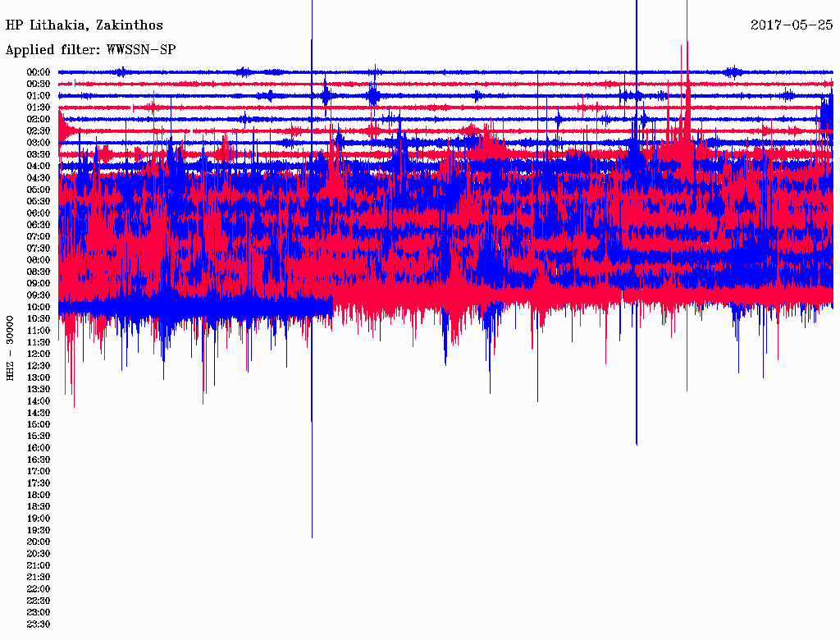Click the '00:00' time label

[39, 72]
